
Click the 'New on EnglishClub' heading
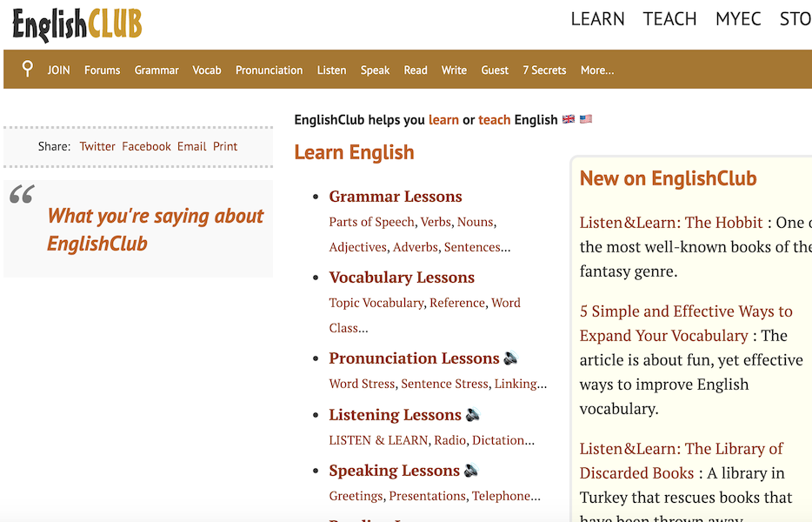[668, 178]
